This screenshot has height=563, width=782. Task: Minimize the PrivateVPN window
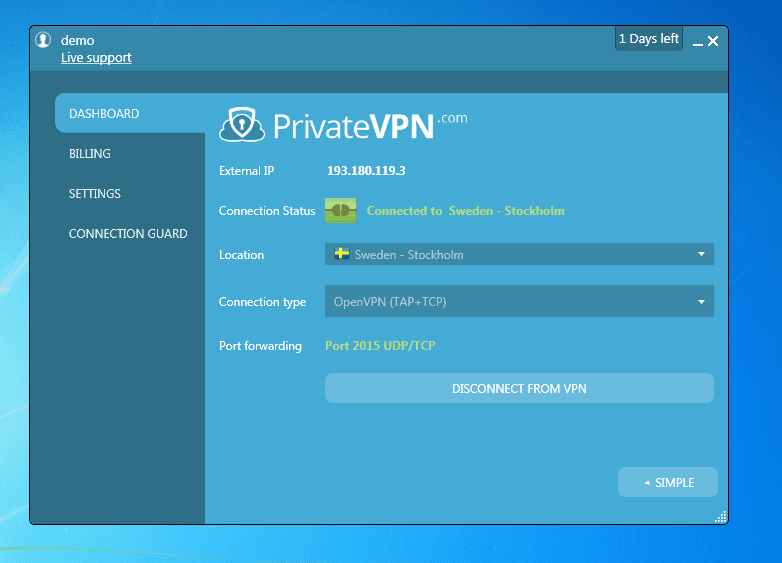click(698, 42)
